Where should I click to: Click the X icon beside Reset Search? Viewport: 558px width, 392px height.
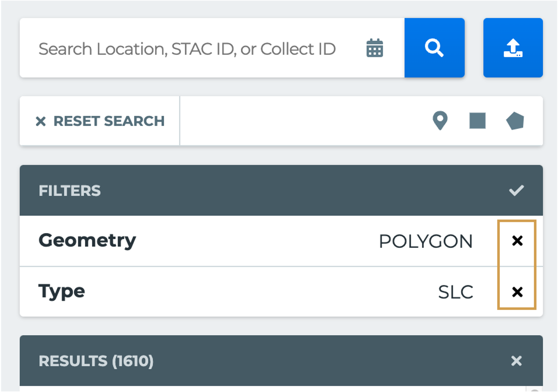coord(41,121)
